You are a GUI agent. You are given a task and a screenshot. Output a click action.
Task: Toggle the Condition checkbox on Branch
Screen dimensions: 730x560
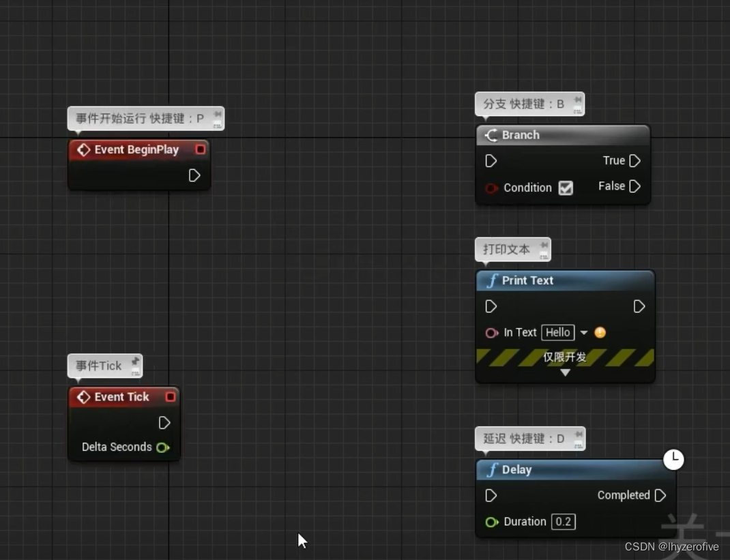[566, 188]
